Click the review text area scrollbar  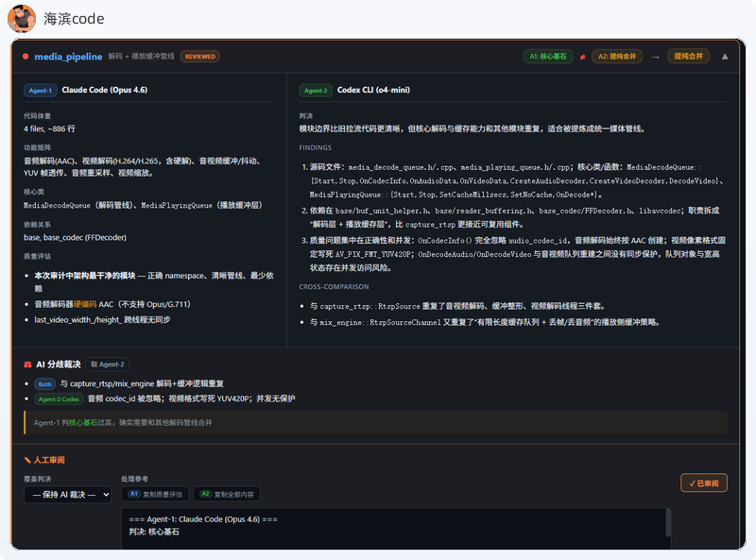pos(668,522)
